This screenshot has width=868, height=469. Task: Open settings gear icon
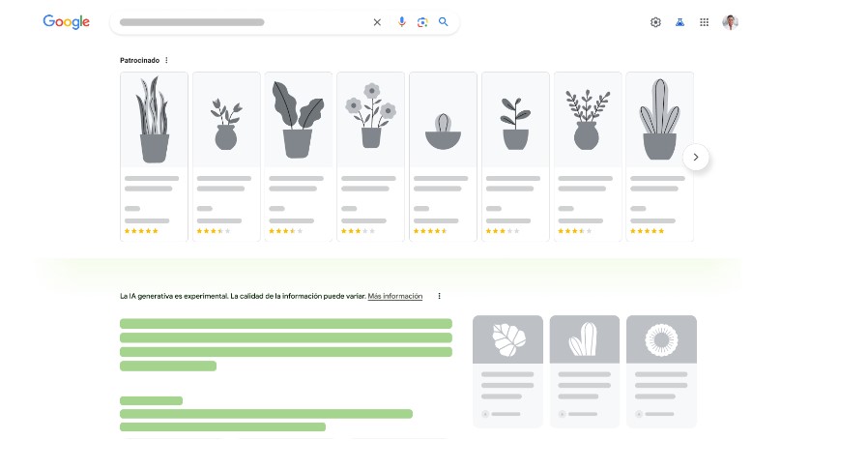pos(655,22)
